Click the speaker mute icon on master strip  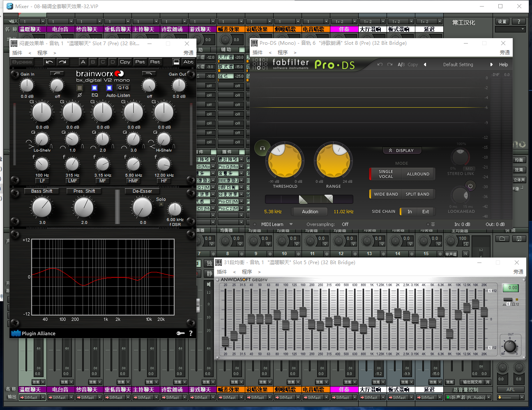point(209,284)
